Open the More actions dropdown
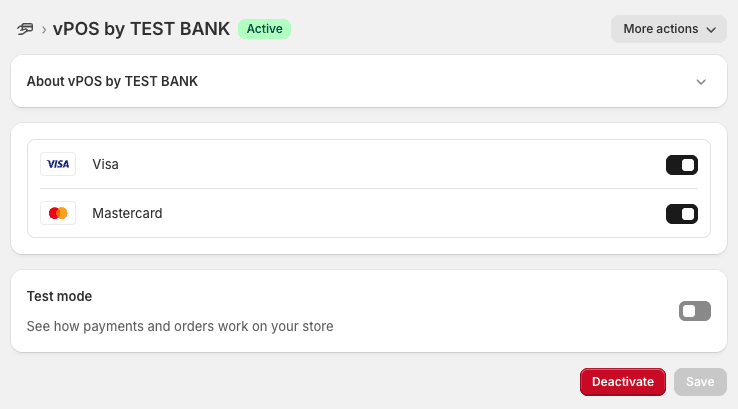This screenshot has width=738, height=409. (x=668, y=29)
